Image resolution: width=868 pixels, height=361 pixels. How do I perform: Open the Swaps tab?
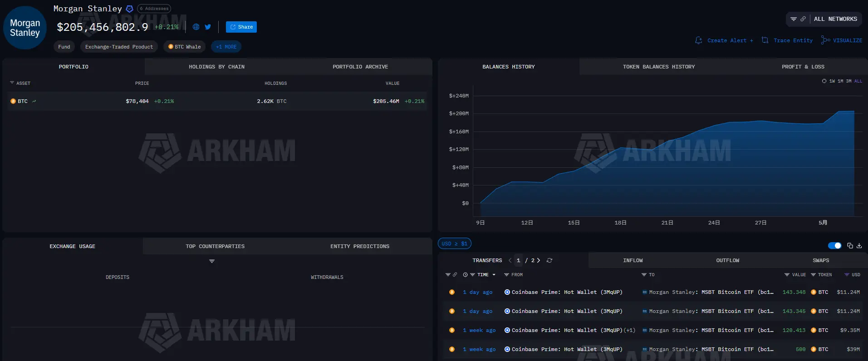click(x=821, y=260)
